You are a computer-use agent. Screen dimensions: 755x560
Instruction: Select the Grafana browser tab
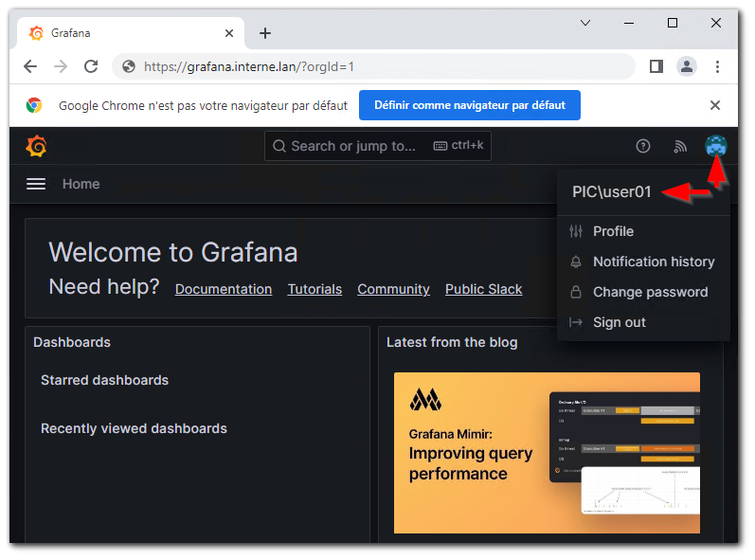(x=131, y=33)
